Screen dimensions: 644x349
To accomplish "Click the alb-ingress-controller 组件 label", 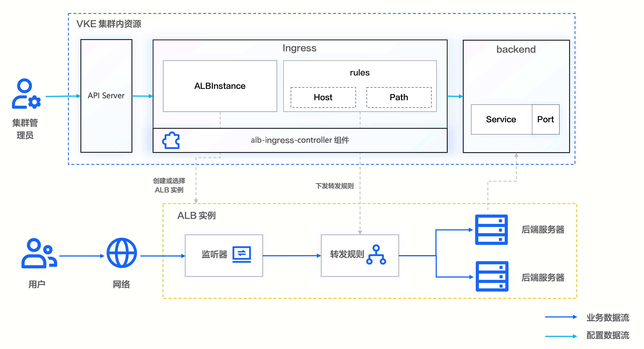I will coord(300,140).
